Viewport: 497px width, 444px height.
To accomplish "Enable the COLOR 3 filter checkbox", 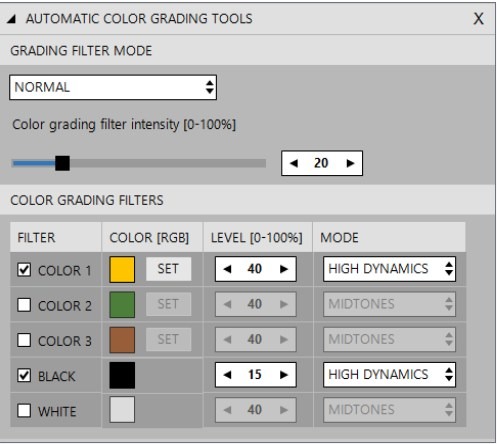I will pyautogui.click(x=24, y=340).
